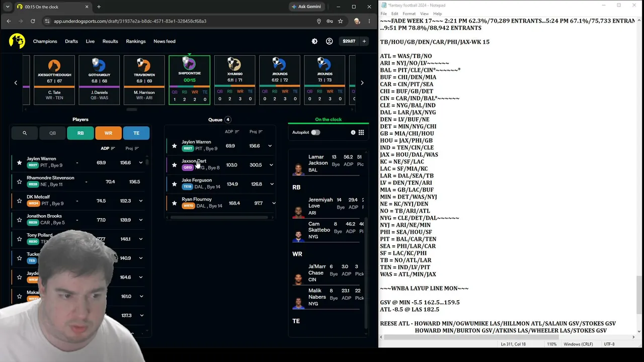
Task: Sort the Queue by Proj
Action: coord(256,132)
